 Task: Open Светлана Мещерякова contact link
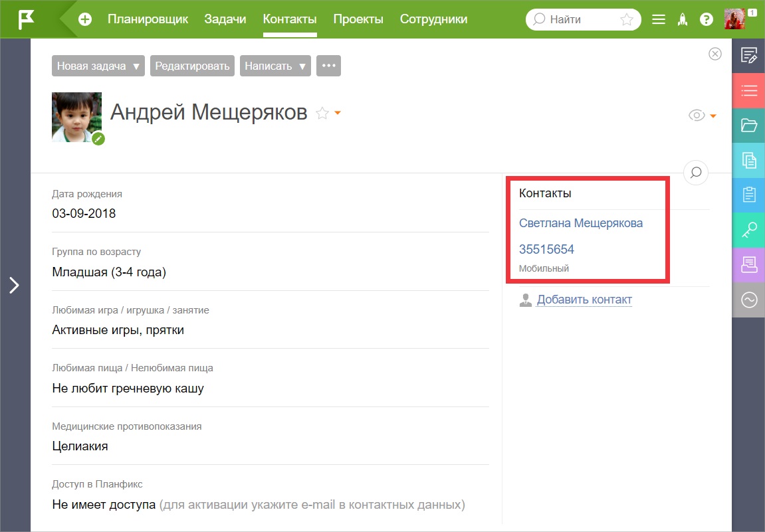[x=581, y=223]
